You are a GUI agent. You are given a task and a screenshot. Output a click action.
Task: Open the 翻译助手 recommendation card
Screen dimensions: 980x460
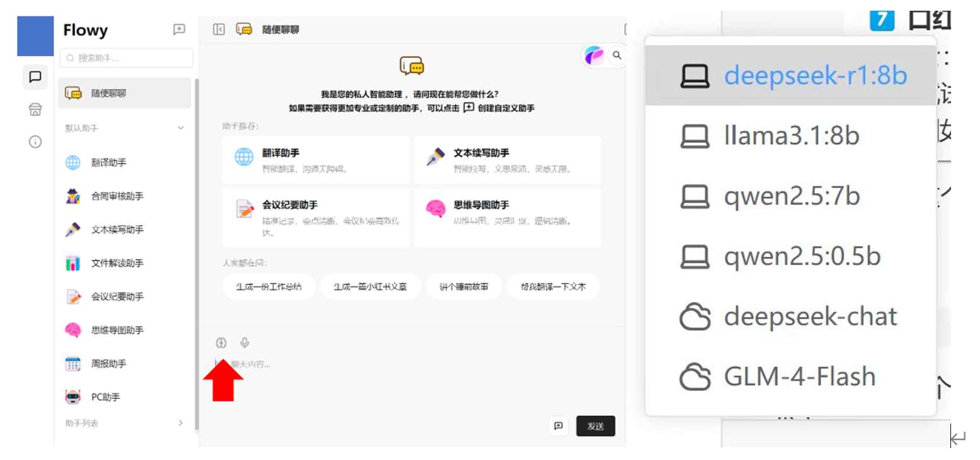[316, 160]
